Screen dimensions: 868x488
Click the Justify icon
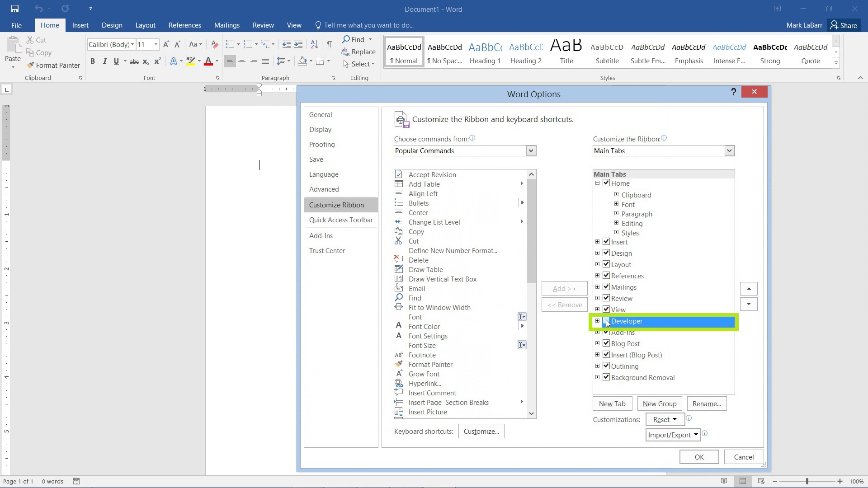[x=265, y=61]
